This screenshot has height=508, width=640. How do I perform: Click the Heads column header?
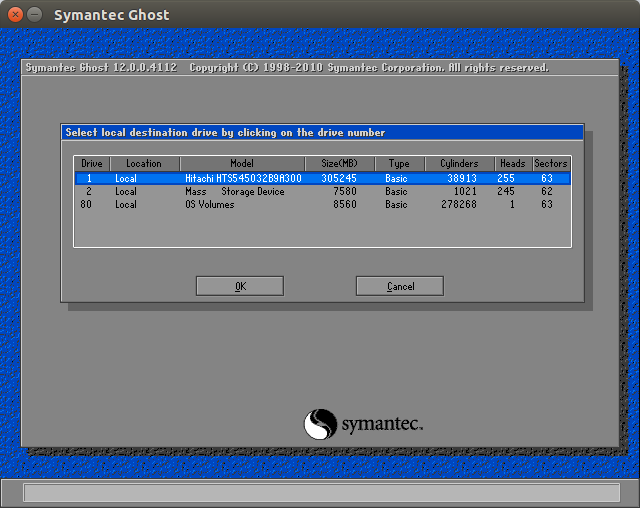click(513, 164)
